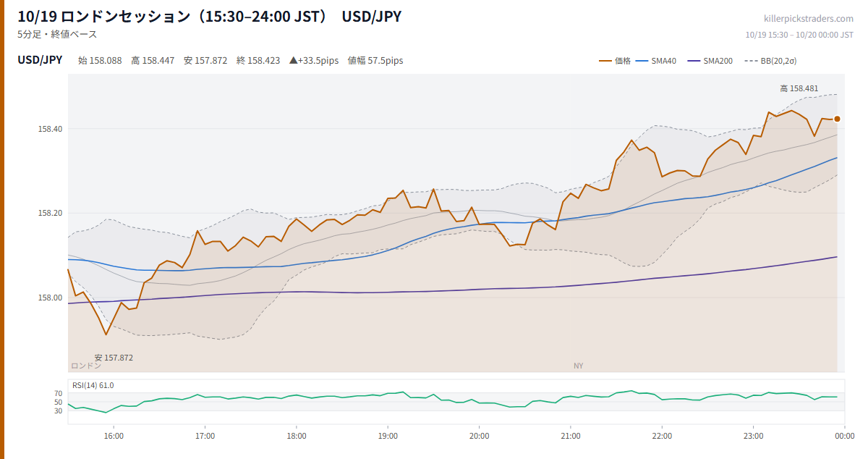Click the USD/JPY pair label
The height and width of the screenshot is (459, 868).
pyautogui.click(x=40, y=60)
